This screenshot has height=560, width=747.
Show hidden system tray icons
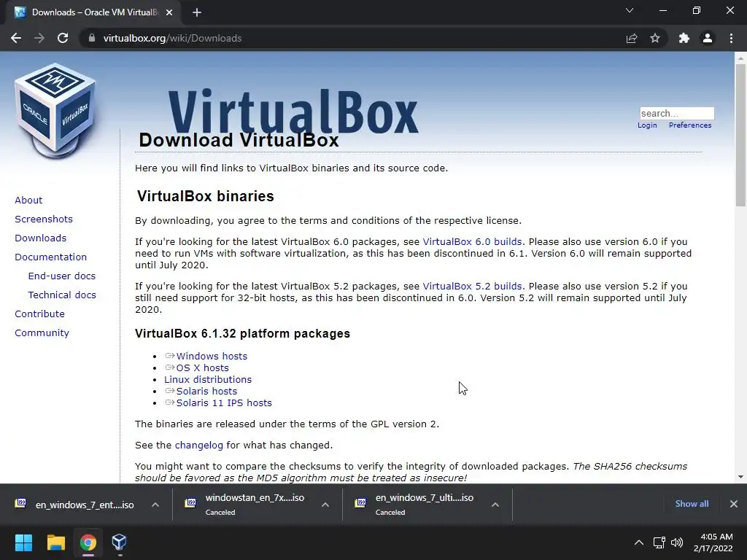[x=639, y=542]
